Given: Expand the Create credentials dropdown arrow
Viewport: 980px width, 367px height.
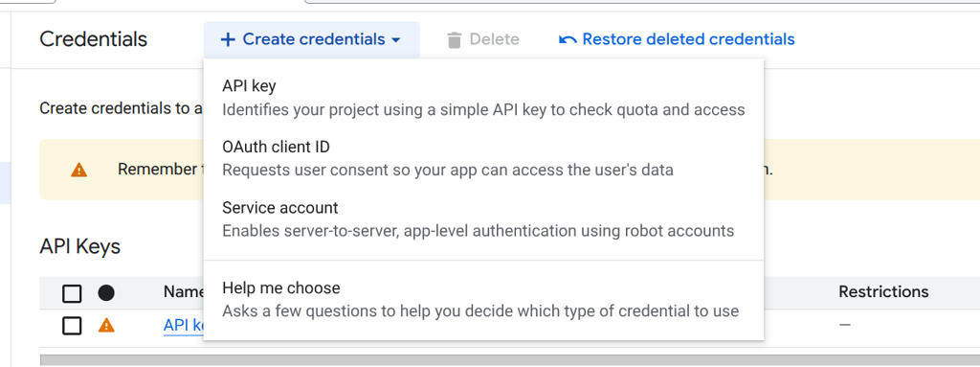Looking at the screenshot, I should point(395,40).
